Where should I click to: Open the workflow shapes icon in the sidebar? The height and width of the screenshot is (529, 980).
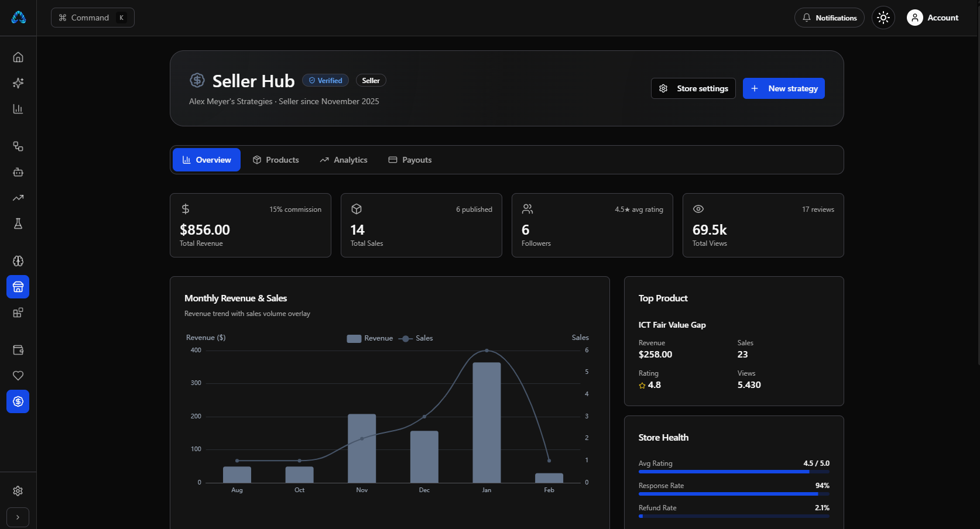coord(18,146)
